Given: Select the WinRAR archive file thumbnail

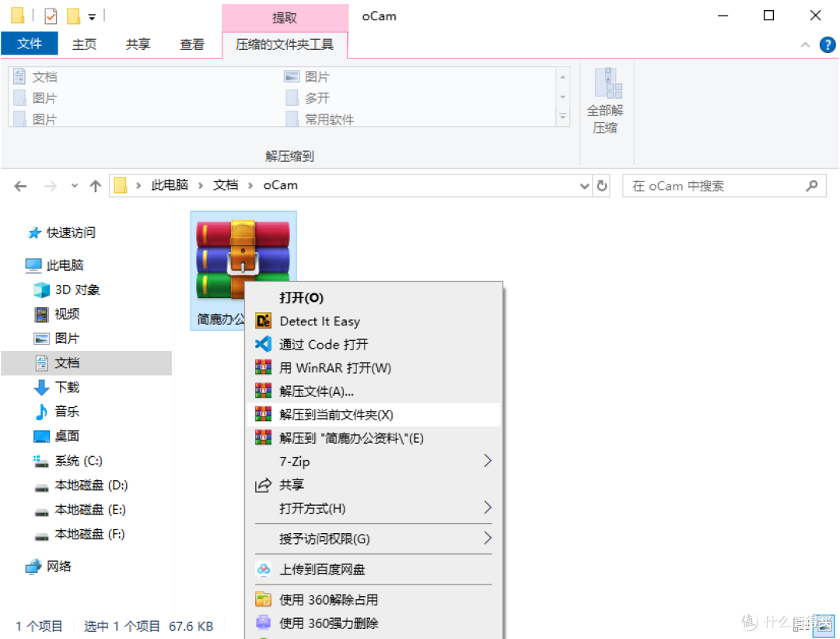Looking at the screenshot, I should (243, 259).
